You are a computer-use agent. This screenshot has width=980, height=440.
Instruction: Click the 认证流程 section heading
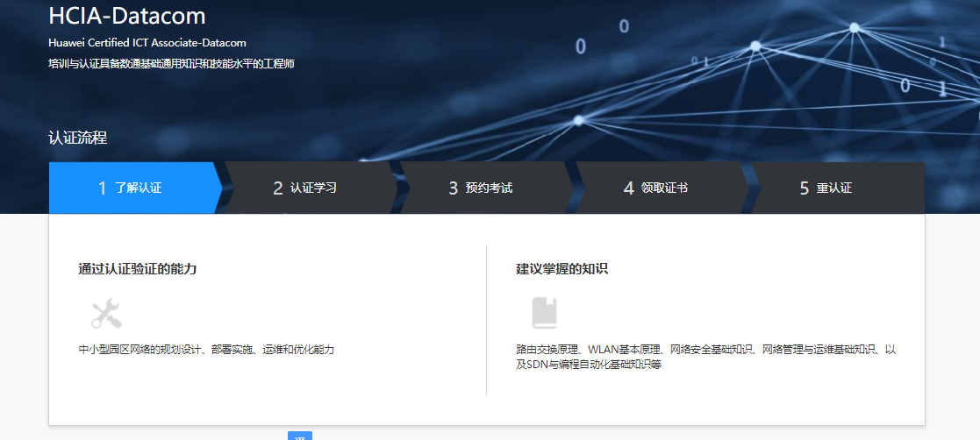pos(77,138)
